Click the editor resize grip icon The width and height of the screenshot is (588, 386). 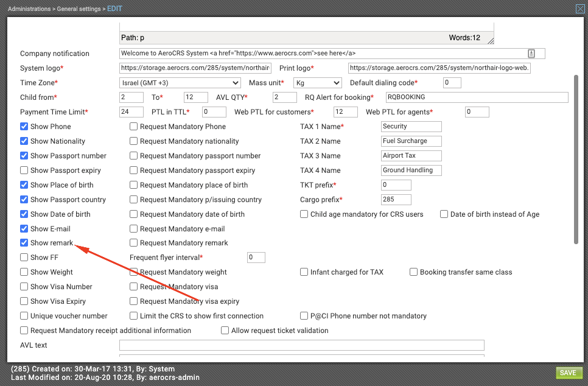click(491, 41)
